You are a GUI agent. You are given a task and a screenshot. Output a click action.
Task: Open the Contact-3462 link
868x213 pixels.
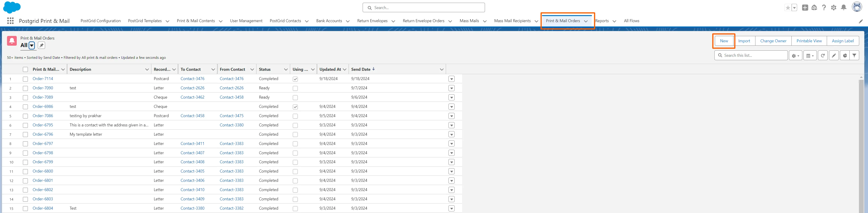point(192,97)
